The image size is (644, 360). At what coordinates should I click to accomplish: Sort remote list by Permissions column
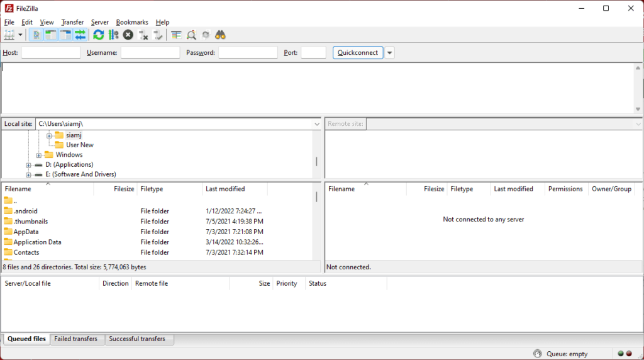click(565, 189)
